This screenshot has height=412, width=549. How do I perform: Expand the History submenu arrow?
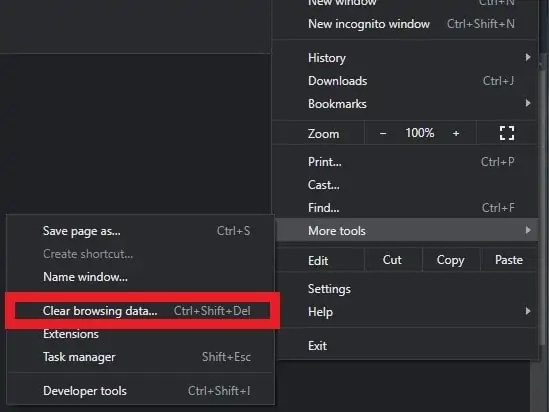tap(528, 57)
